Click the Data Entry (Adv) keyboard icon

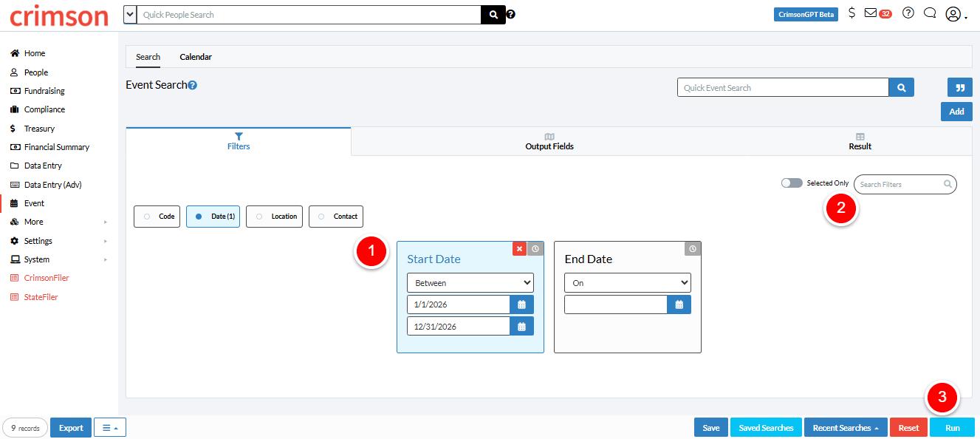(14, 185)
